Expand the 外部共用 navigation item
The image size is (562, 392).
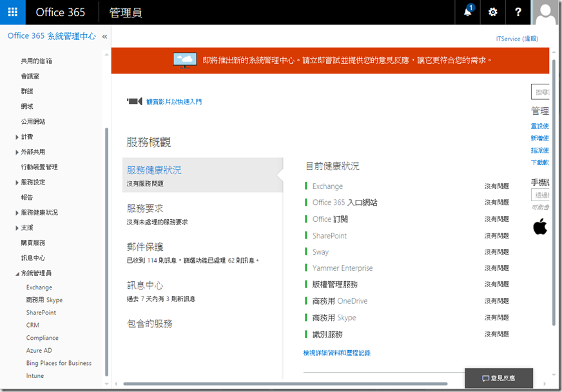tap(17, 152)
